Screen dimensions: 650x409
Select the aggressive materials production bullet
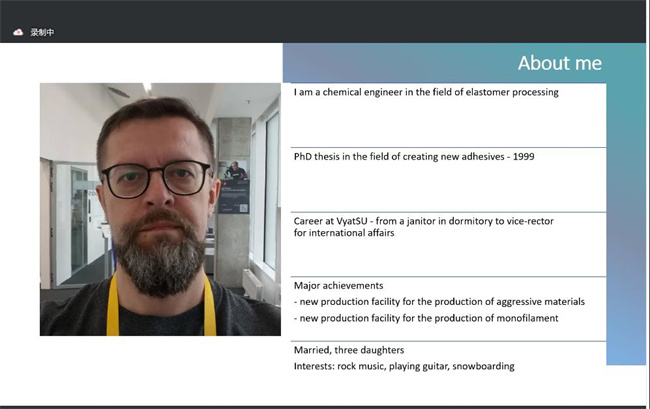pos(439,301)
